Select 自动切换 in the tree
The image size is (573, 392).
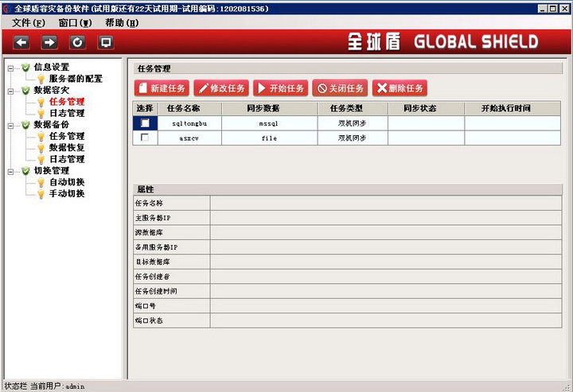(67, 183)
